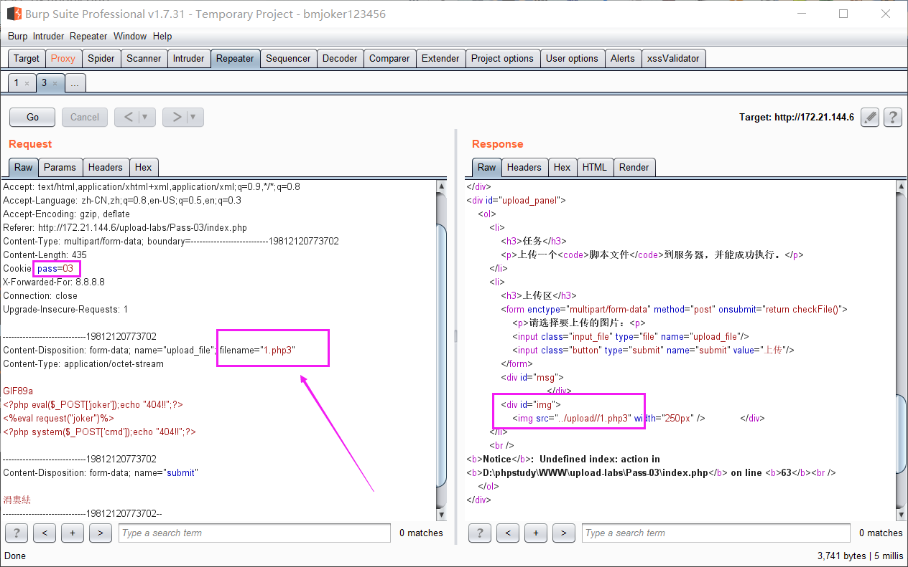Open request search help button
908x567 pixels.
16,533
